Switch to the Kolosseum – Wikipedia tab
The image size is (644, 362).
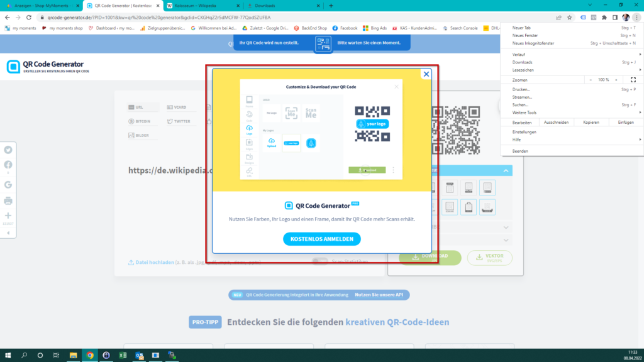coord(195,6)
